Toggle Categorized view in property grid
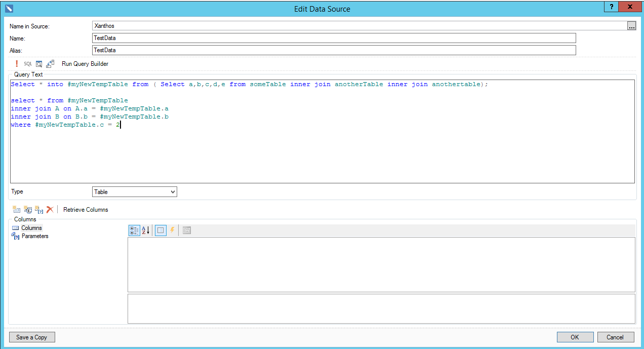The width and height of the screenshot is (644, 349). [134, 230]
